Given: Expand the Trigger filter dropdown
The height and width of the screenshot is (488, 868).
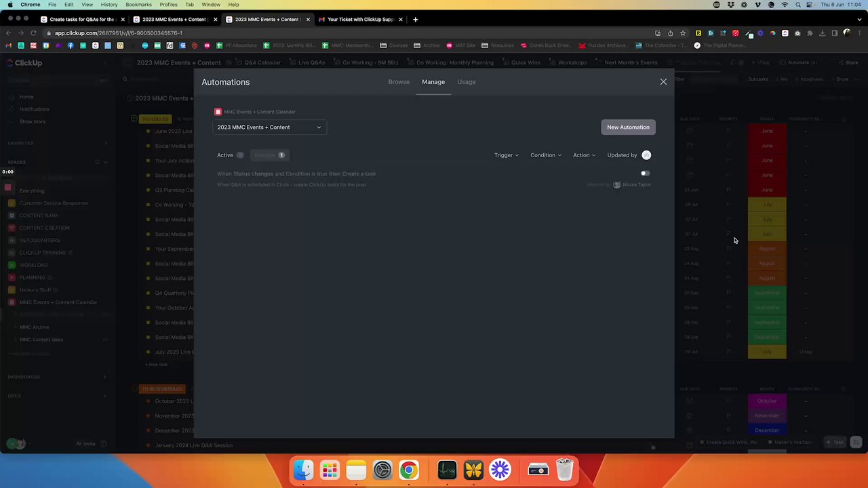Looking at the screenshot, I should click(506, 155).
